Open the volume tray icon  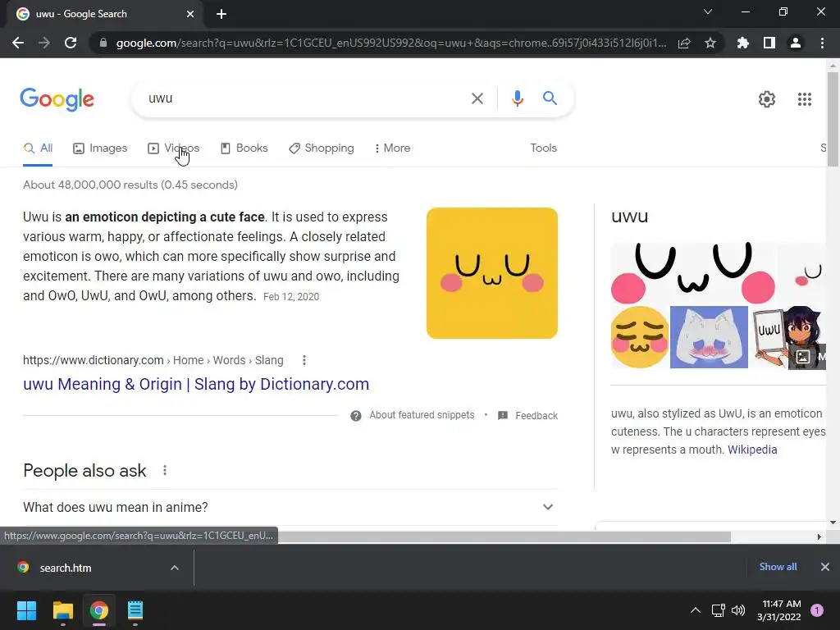738,610
